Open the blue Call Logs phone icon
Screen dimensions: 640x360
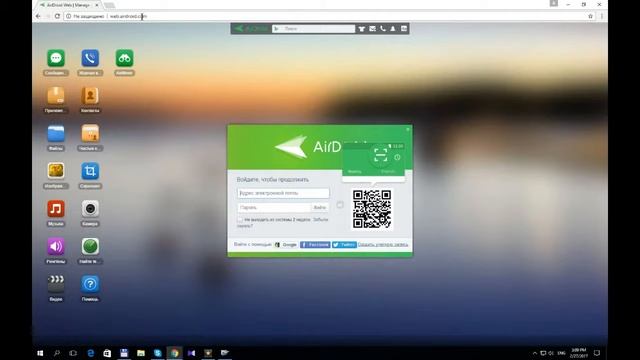(90, 58)
